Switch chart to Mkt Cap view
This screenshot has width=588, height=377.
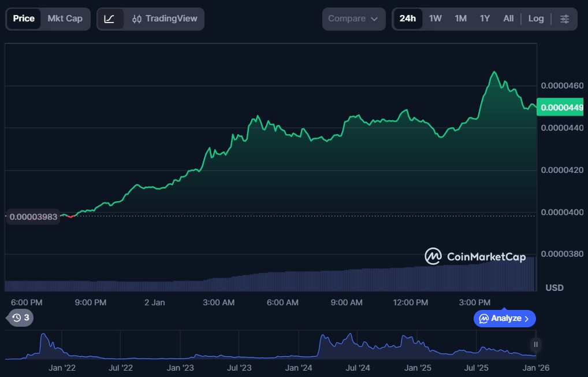(65, 19)
